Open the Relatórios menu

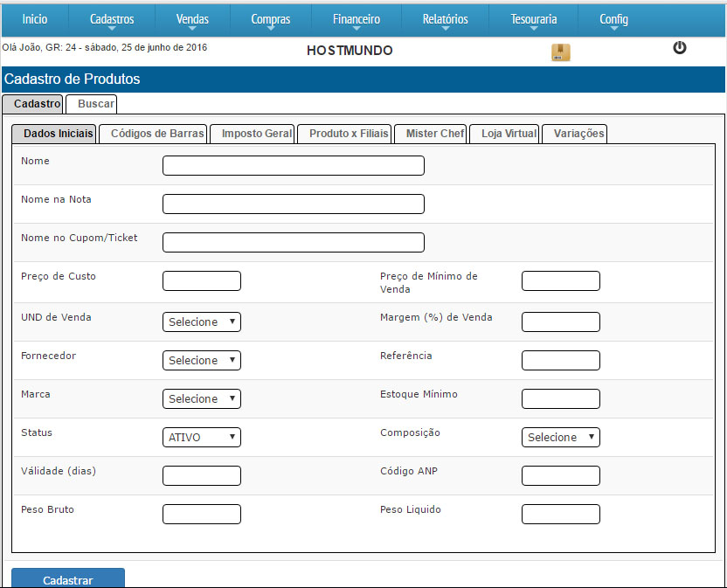(445, 19)
